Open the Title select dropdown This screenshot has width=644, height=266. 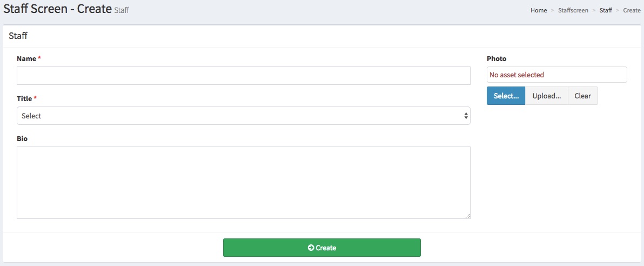click(243, 116)
